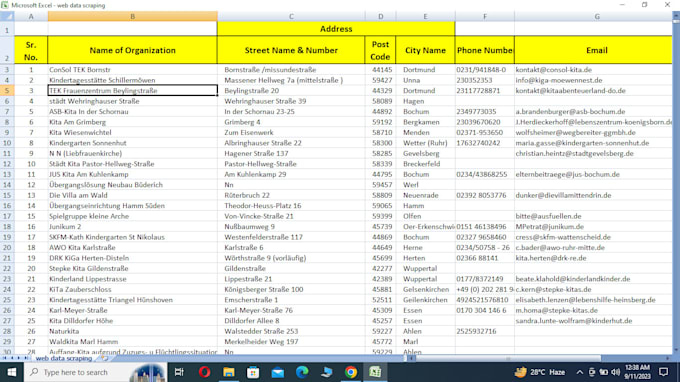Select the Junikum 2 cell

pyautogui.click(x=132, y=226)
